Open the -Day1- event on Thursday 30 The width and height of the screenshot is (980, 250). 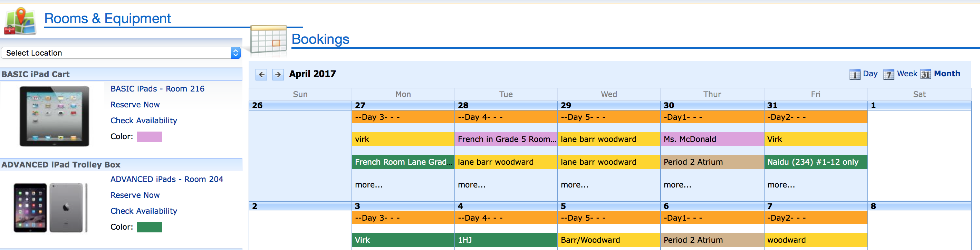click(712, 117)
